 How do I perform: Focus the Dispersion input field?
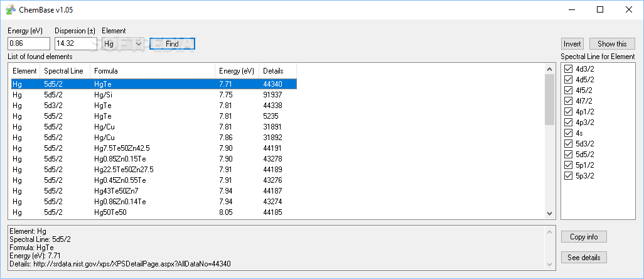[76, 43]
